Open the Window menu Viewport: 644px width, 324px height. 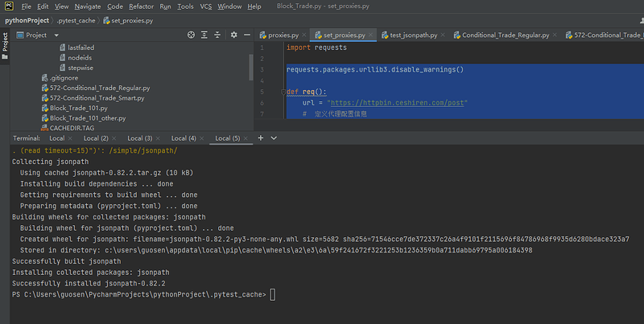click(229, 6)
